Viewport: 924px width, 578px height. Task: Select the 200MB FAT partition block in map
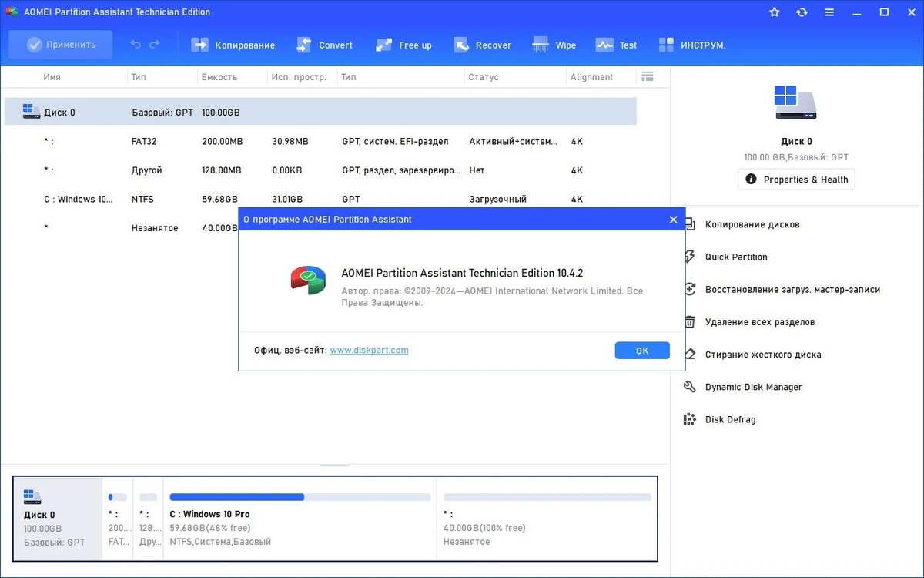point(117,519)
